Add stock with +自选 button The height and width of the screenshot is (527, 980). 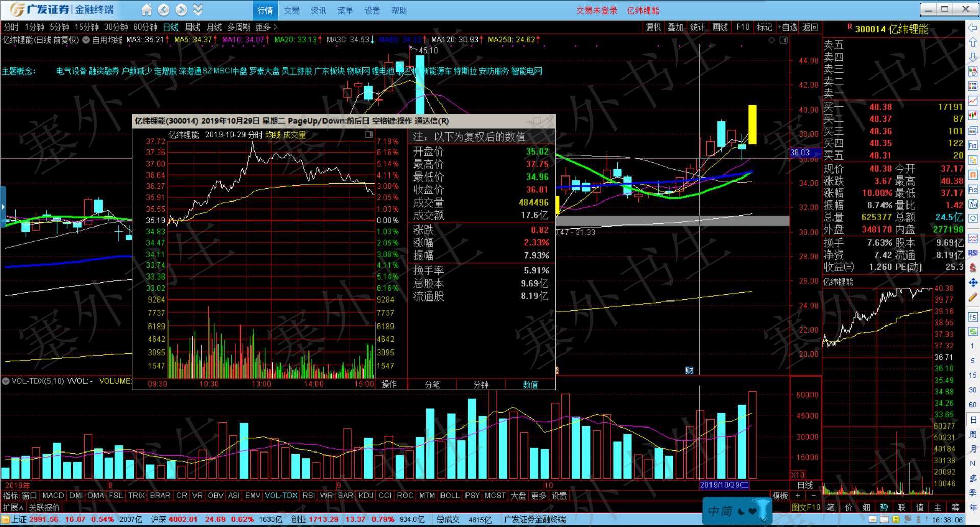[x=788, y=27]
